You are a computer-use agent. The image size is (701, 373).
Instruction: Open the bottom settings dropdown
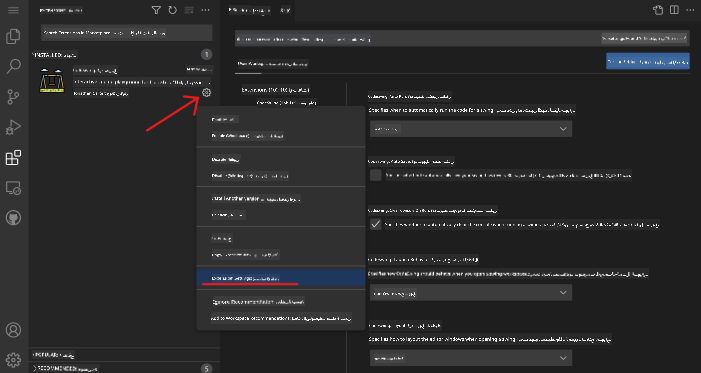point(471,358)
